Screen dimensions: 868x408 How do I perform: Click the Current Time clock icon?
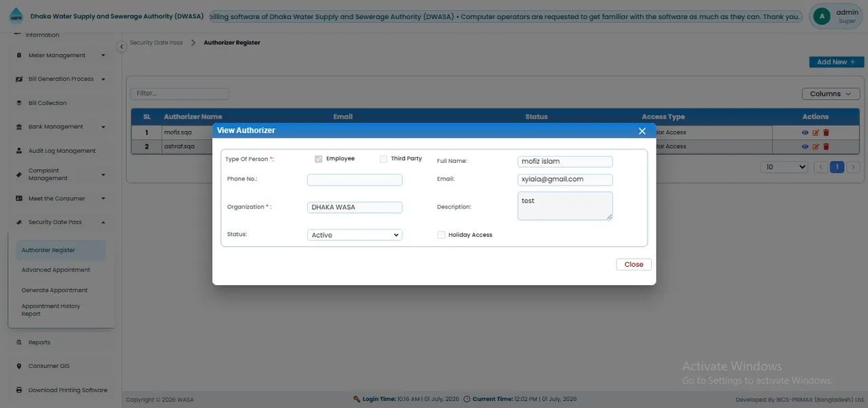(467, 399)
